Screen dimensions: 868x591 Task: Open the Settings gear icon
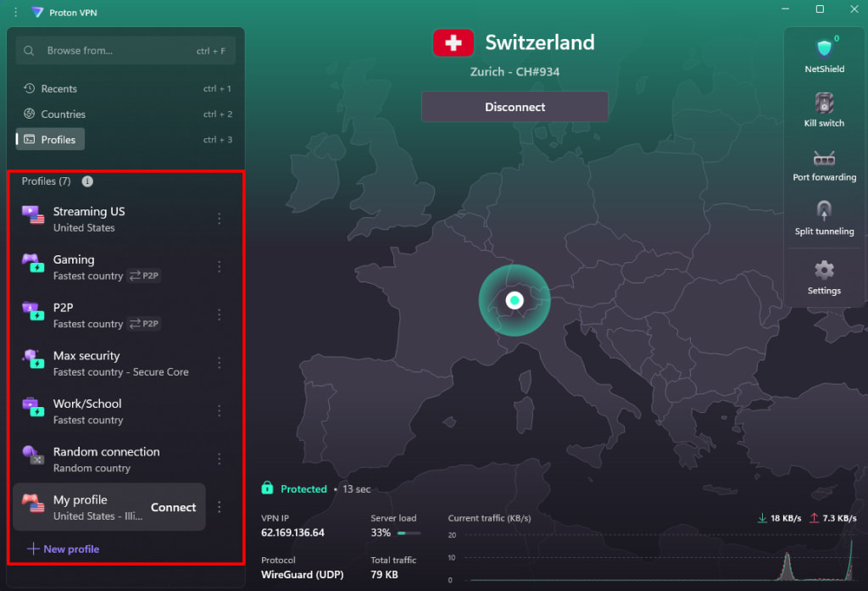point(824,270)
